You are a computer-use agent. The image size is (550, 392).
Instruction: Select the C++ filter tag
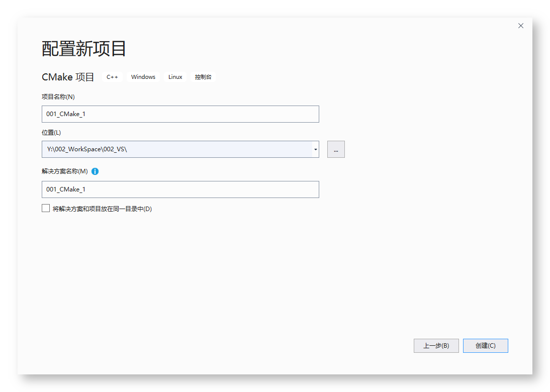(112, 77)
